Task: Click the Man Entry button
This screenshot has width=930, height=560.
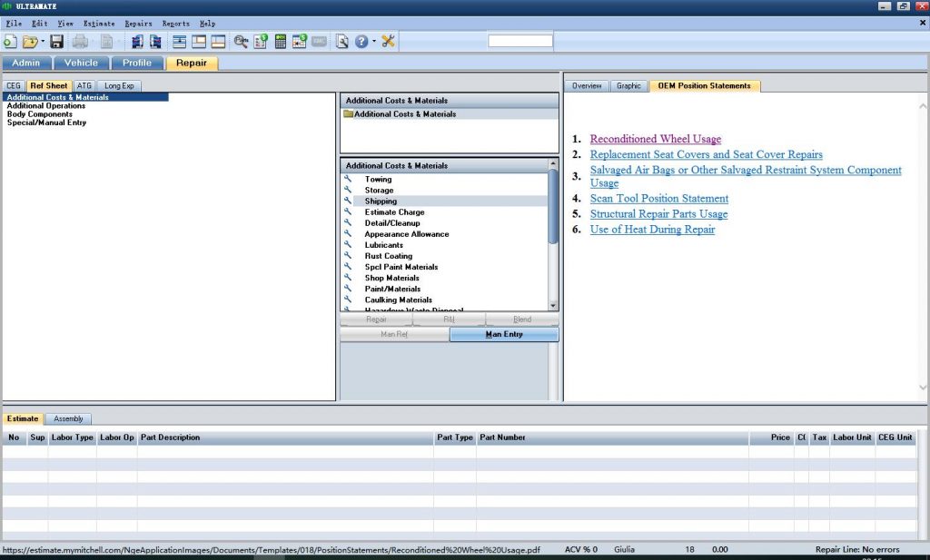Action: (x=504, y=334)
